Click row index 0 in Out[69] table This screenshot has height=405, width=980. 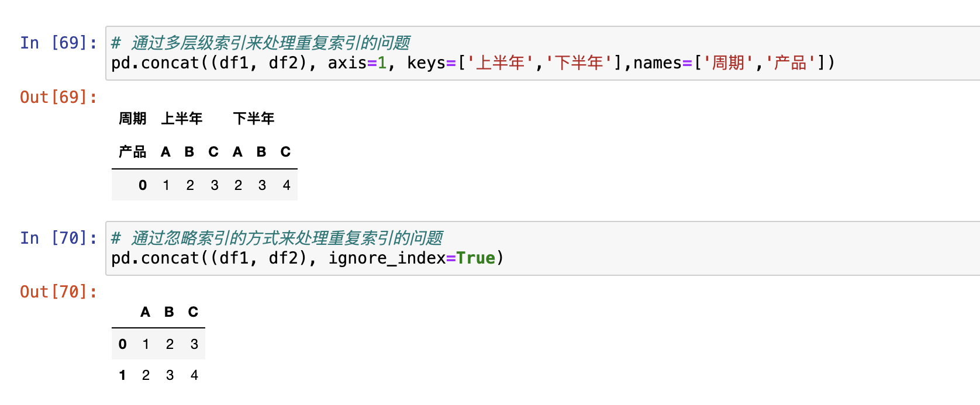click(x=143, y=185)
